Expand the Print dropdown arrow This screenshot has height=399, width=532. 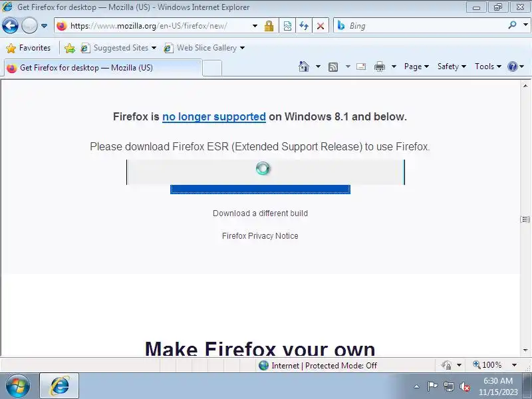pos(394,66)
